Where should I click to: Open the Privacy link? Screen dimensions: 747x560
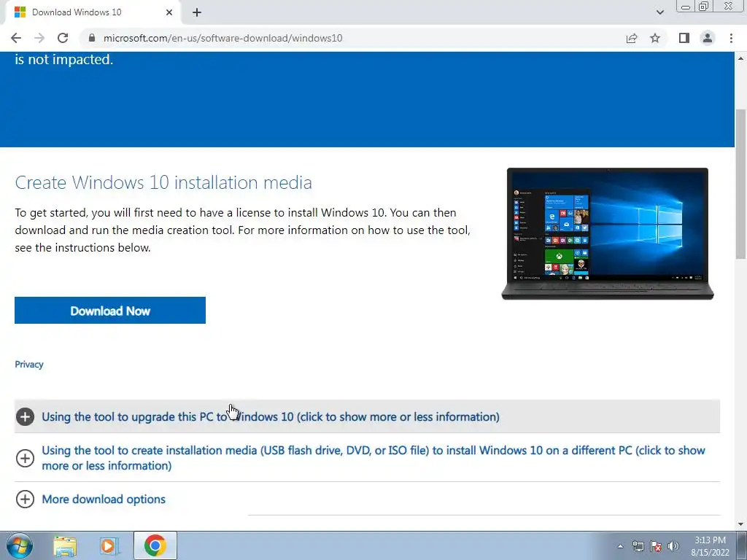(29, 365)
